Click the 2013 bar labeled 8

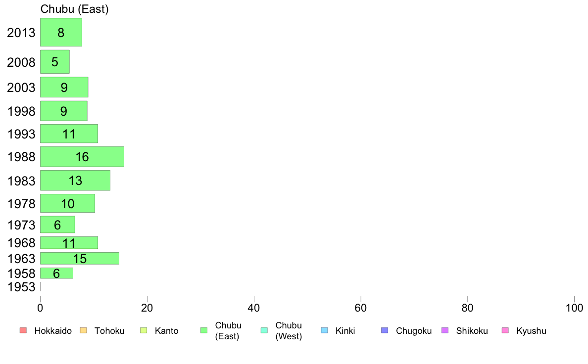pyautogui.click(x=61, y=32)
